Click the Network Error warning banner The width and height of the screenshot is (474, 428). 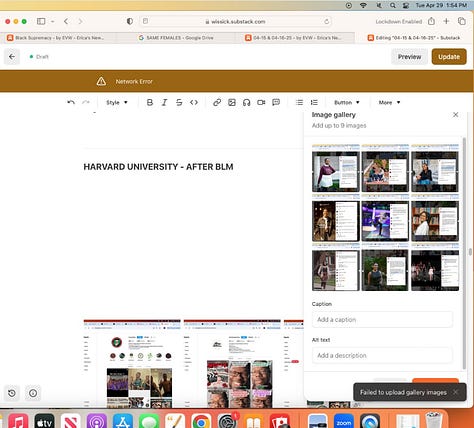(237, 81)
